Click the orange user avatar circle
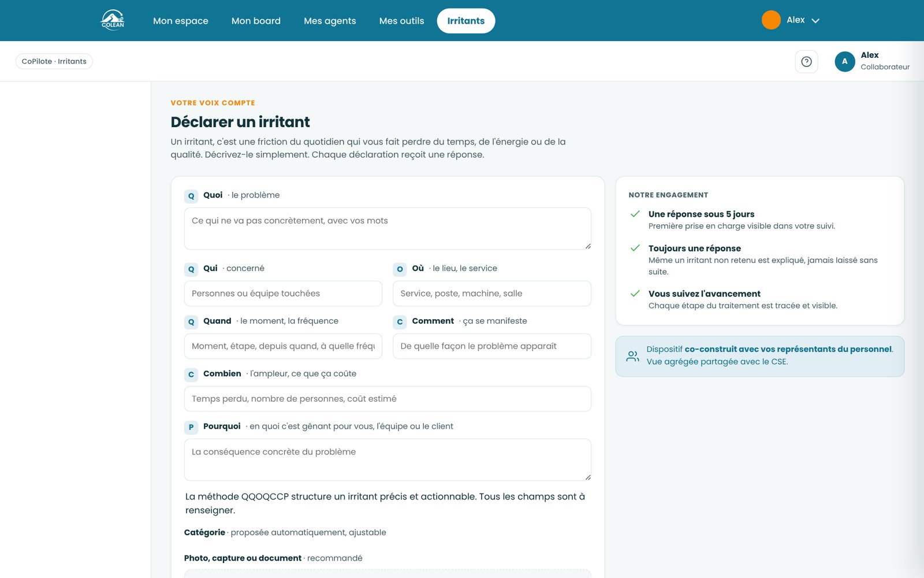924x578 pixels. [771, 20]
